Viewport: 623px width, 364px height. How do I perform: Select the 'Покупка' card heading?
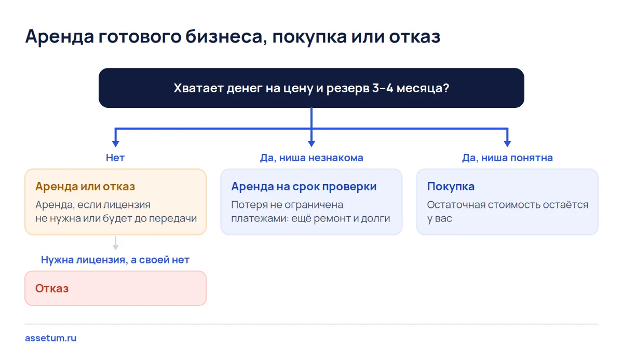(x=451, y=187)
